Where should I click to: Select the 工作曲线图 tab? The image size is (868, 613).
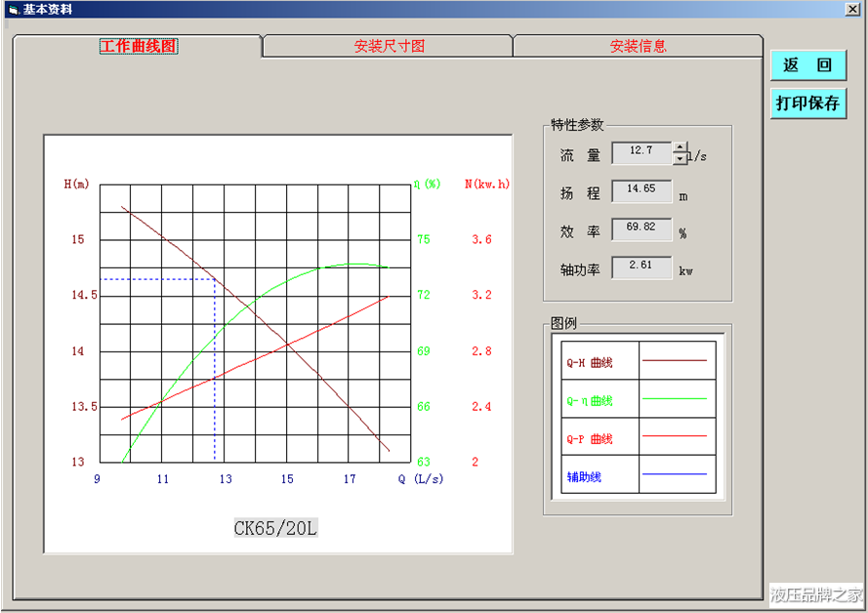[138, 46]
